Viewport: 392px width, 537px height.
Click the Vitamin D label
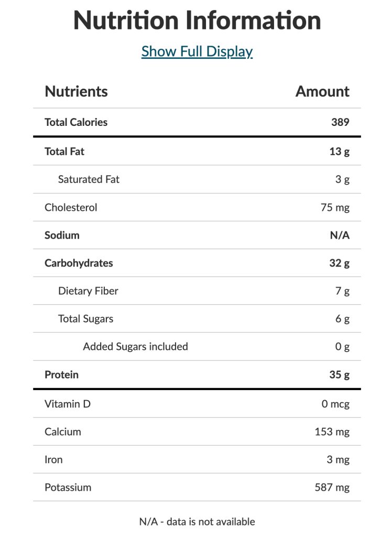pyautogui.click(x=68, y=404)
